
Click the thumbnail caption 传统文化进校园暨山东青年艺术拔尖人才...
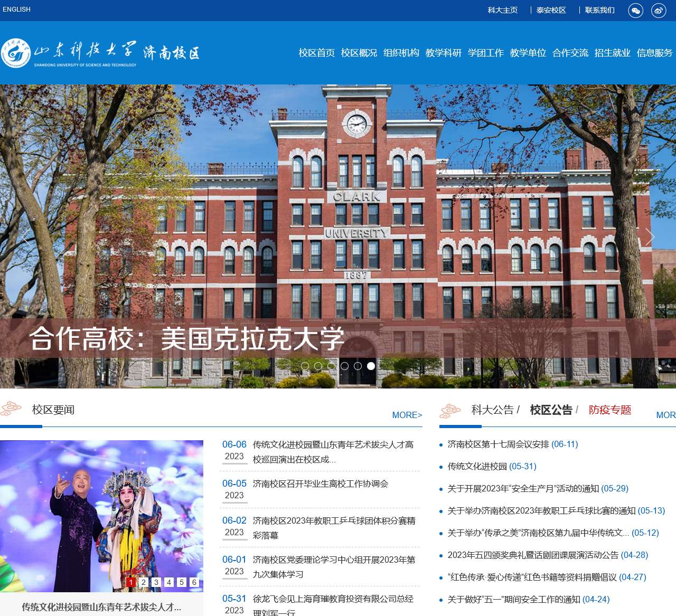click(101, 607)
